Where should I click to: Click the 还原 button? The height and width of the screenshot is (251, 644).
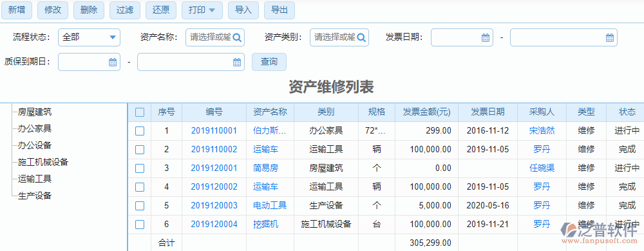pos(161,10)
